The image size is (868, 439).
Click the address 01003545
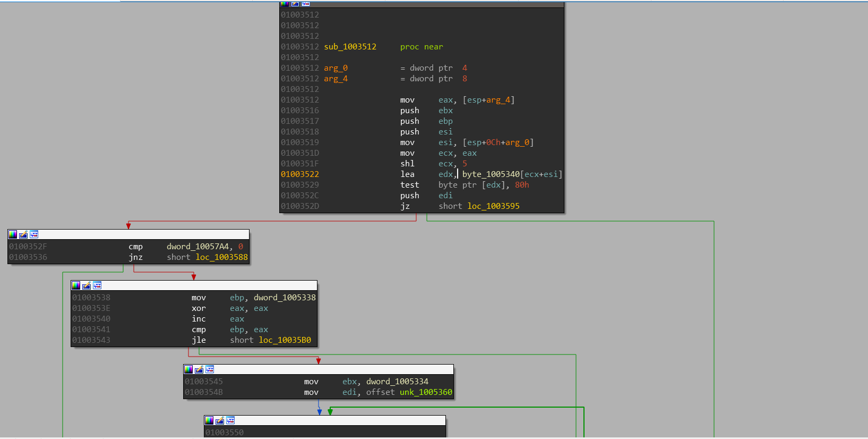204,382
